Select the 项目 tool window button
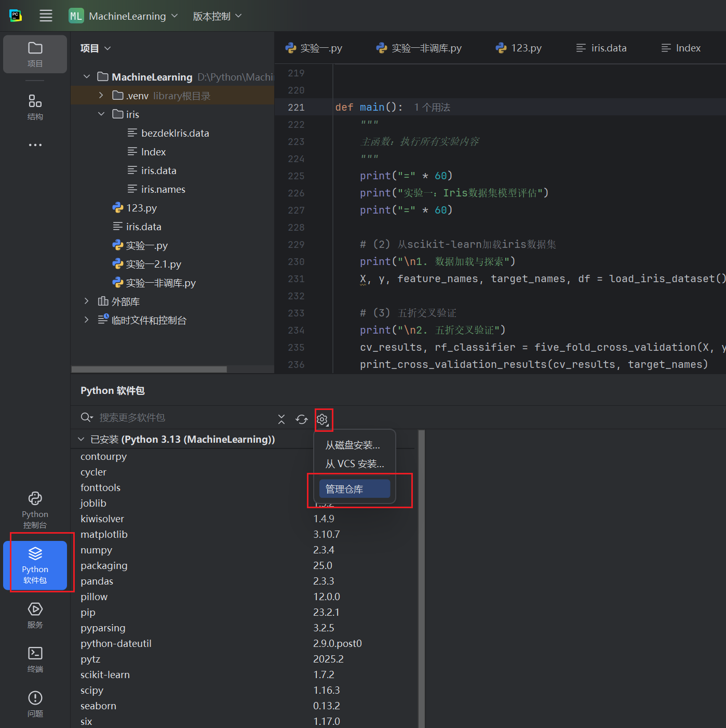The height and width of the screenshot is (728, 726). [35, 54]
